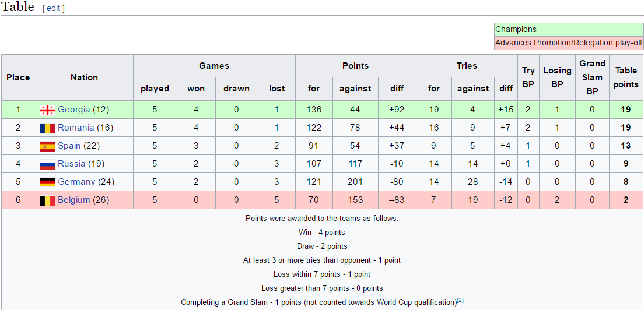The width and height of the screenshot is (644, 310).
Task: Click the Georgia flag icon
Action: pos(47,110)
